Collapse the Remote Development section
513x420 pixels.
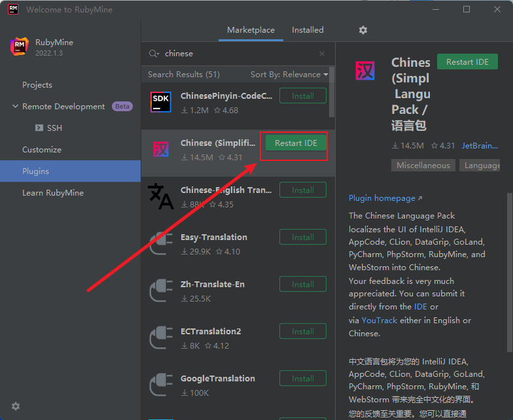click(15, 106)
